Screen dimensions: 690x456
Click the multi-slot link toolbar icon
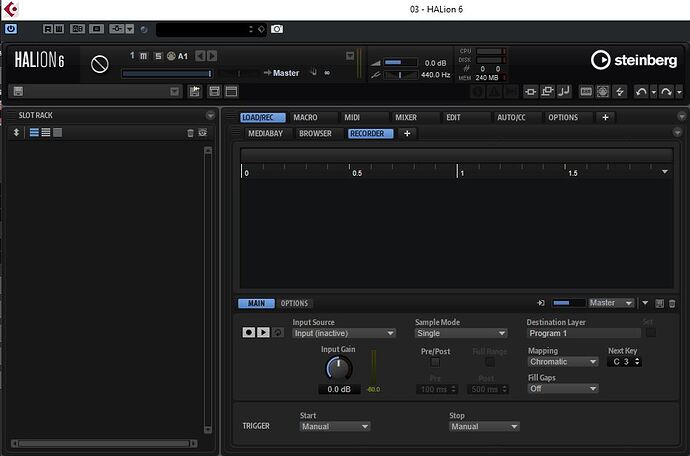547,92
